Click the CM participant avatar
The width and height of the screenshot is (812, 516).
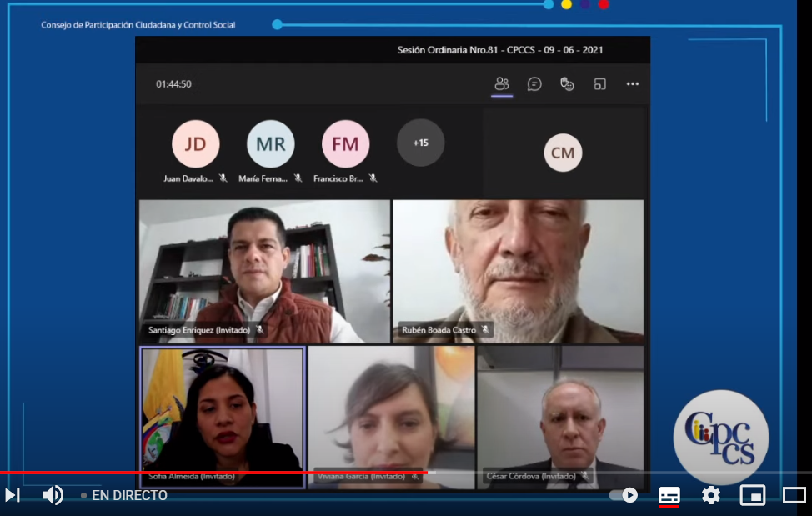[563, 153]
